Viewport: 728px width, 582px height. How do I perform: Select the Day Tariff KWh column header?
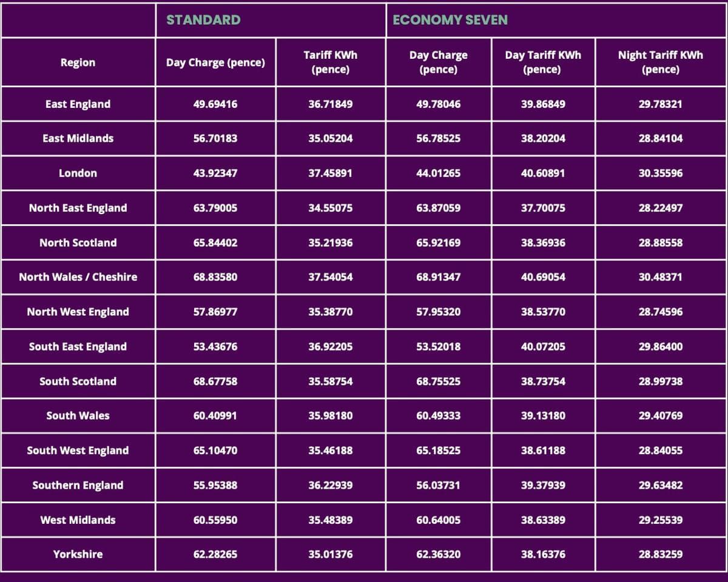542,62
